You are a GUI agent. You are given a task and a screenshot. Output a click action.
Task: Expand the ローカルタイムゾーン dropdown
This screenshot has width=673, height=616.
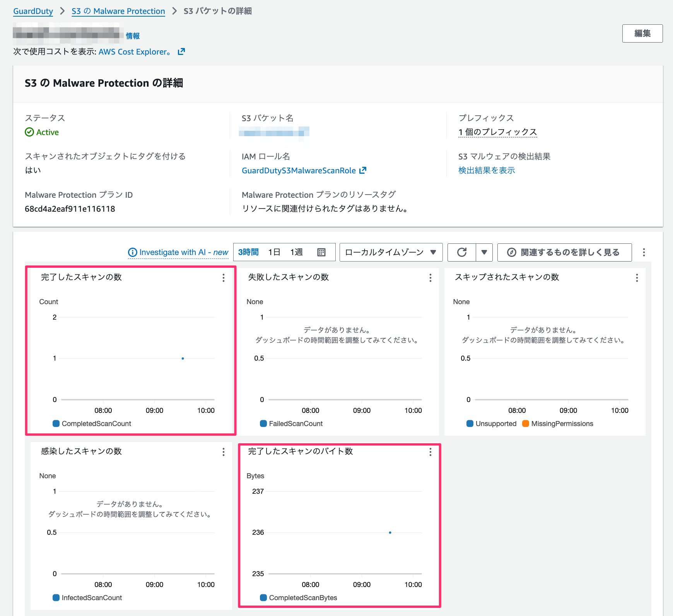click(391, 252)
